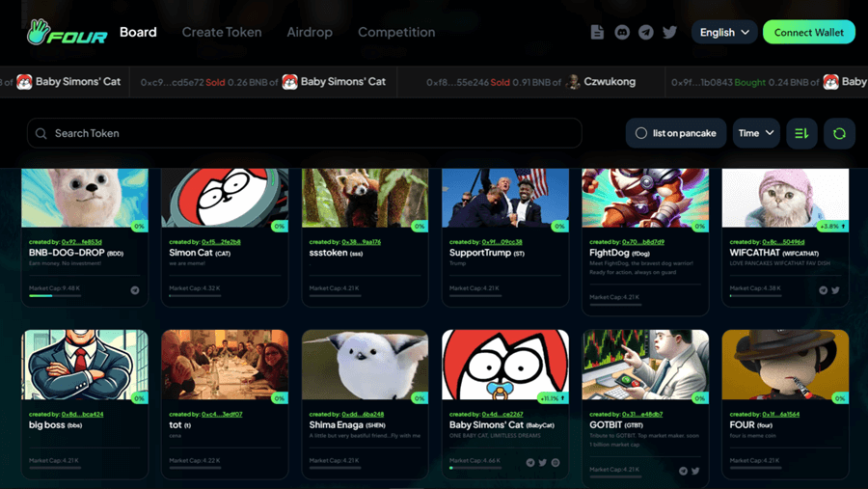Open WIFCATHAT token thumbnail
868x489 pixels.
(785, 198)
